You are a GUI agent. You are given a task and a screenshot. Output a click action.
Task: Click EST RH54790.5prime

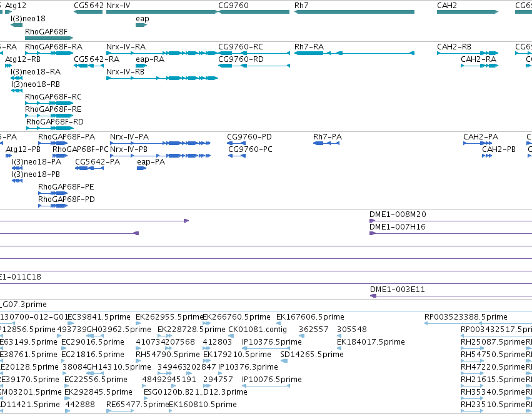coord(168,354)
